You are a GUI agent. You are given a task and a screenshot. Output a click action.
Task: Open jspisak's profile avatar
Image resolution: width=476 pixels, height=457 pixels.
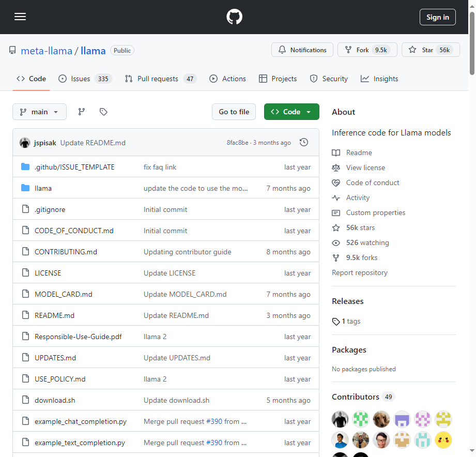point(25,142)
